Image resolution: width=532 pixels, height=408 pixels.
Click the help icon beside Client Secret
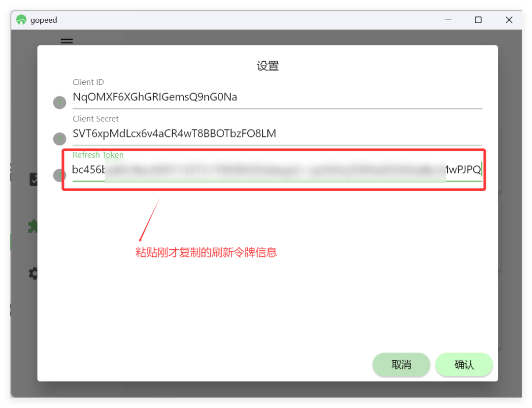pos(60,139)
